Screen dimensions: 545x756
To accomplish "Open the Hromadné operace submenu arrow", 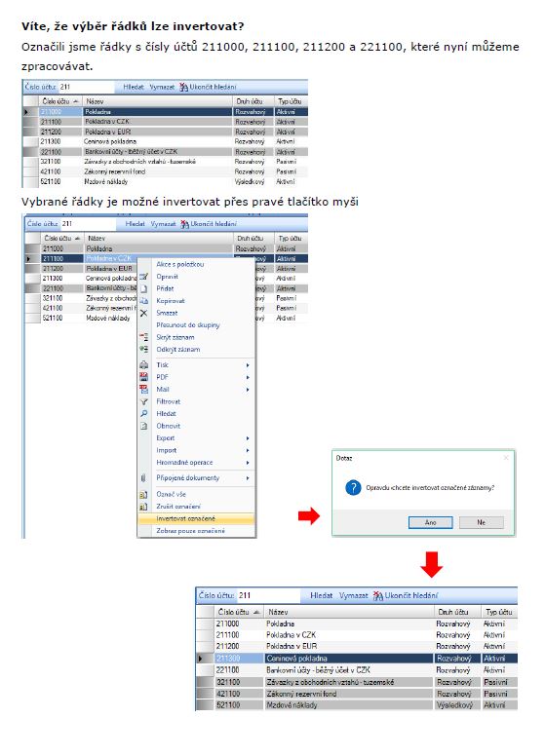I will pos(248,463).
